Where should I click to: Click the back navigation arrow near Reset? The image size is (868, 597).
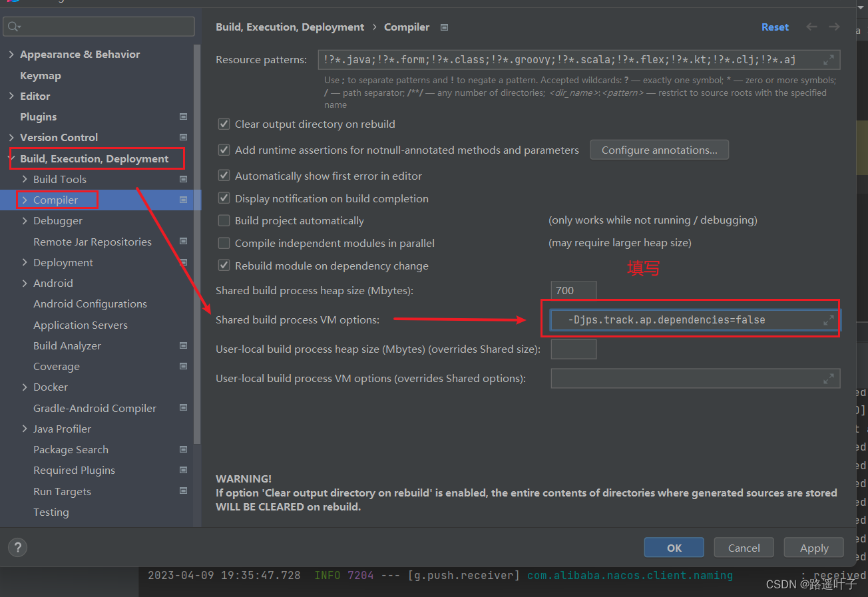pyautogui.click(x=811, y=27)
